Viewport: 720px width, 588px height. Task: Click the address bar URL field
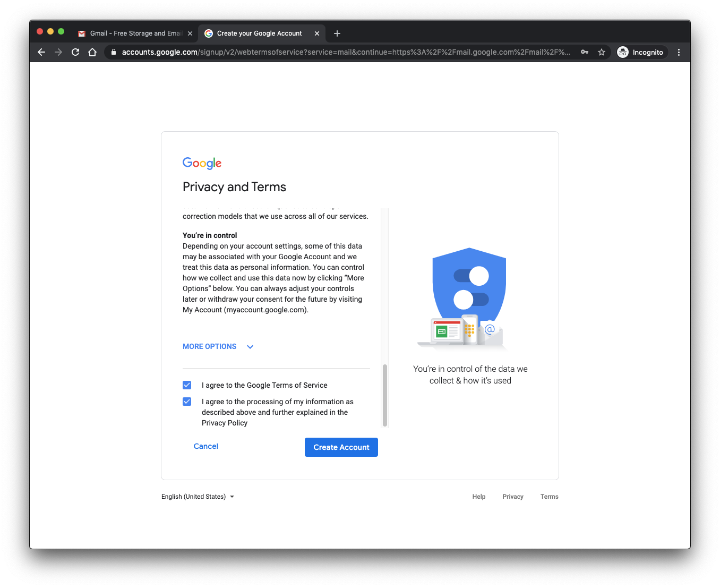coord(345,52)
